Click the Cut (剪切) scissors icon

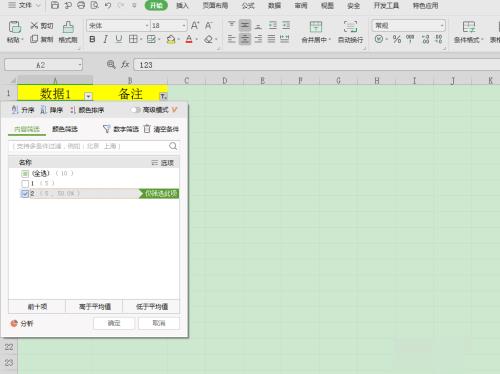tap(34, 25)
